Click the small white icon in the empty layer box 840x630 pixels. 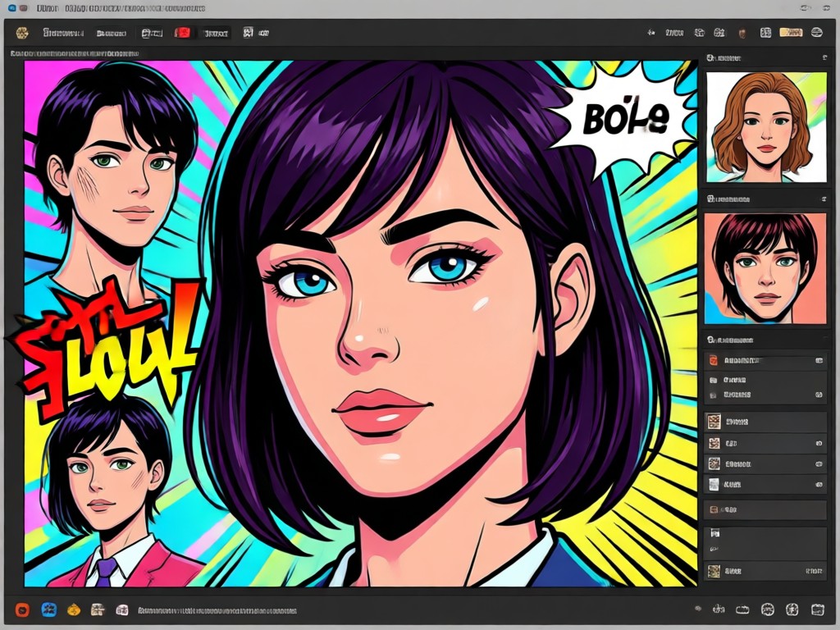pos(714,533)
